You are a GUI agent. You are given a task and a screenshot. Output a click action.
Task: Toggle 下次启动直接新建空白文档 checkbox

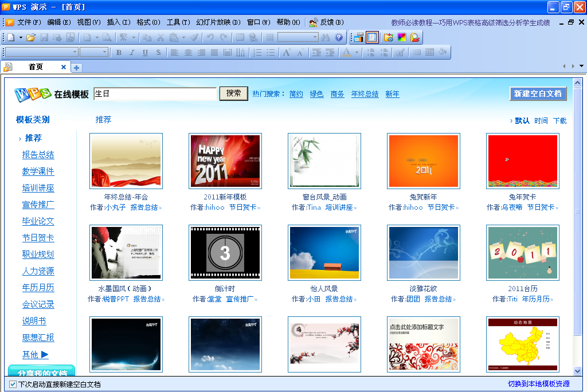click(13, 384)
